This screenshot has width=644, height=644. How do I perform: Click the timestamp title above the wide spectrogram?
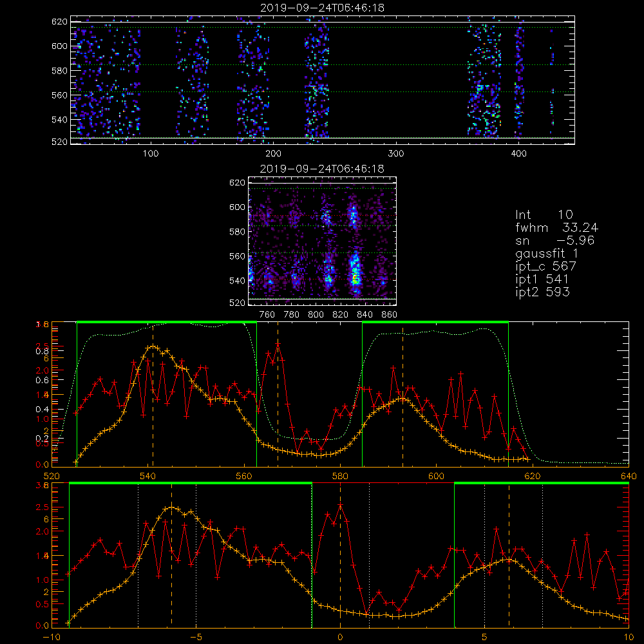322,8
